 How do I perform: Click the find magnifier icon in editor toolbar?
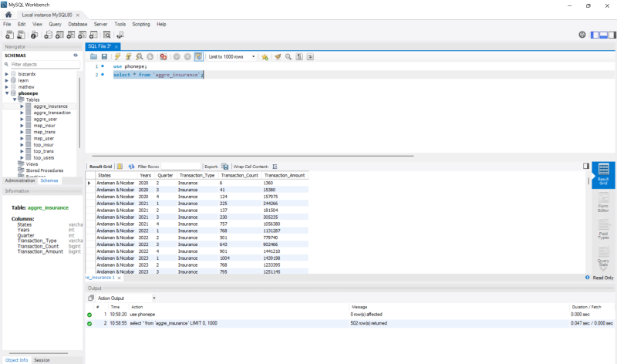click(288, 56)
